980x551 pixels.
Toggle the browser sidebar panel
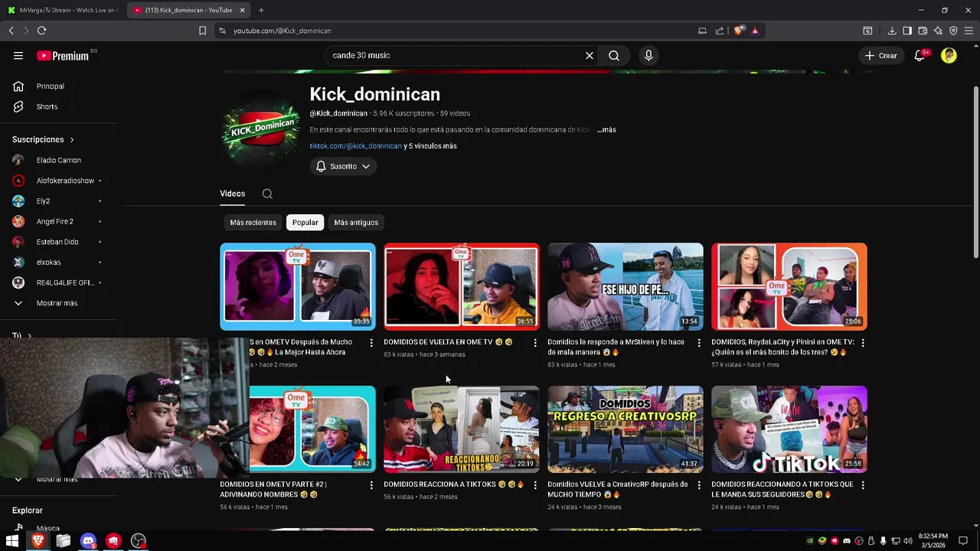click(x=907, y=31)
